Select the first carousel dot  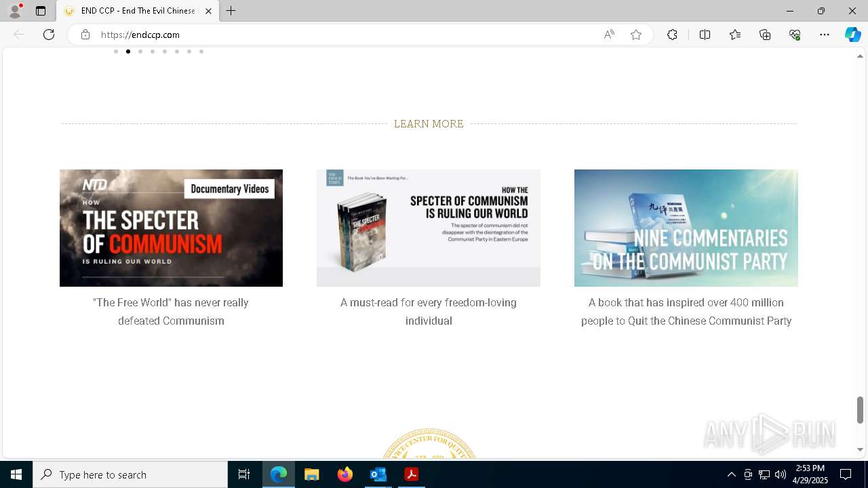coord(116,52)
